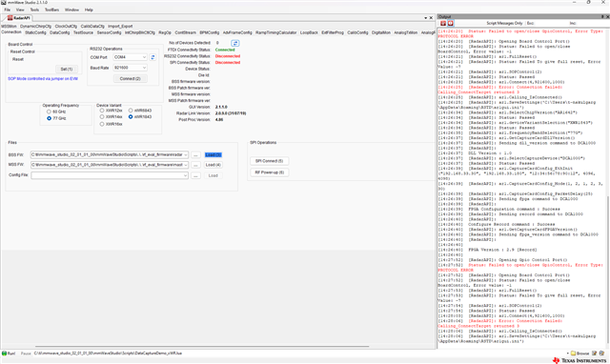Open the Baud Rate dropdown

[144, 68]
